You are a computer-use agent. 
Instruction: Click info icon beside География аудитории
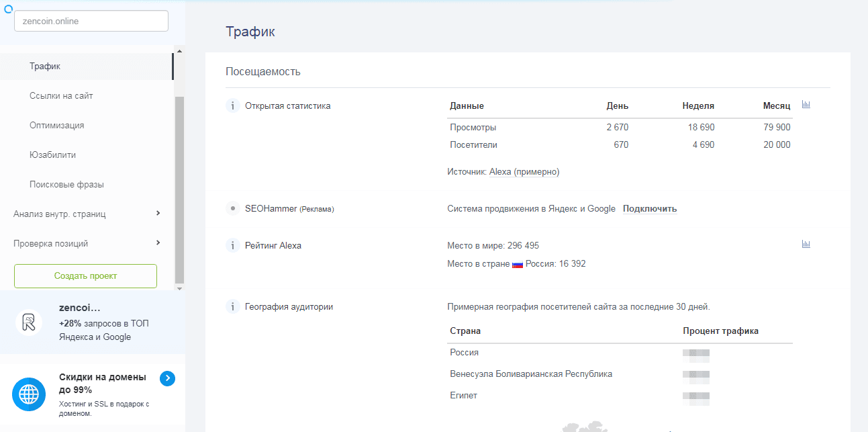(x=232, y=307)
